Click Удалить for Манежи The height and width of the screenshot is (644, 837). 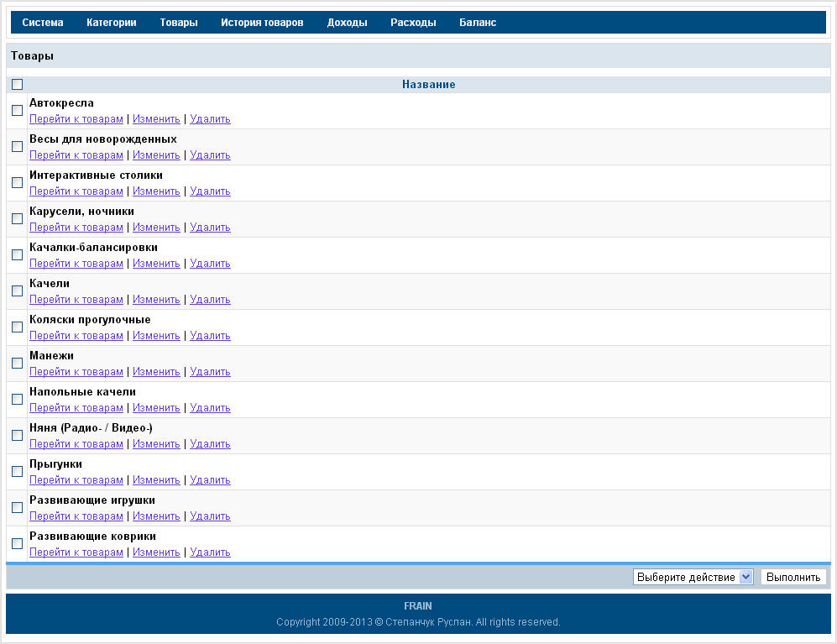tap(211, 372)
